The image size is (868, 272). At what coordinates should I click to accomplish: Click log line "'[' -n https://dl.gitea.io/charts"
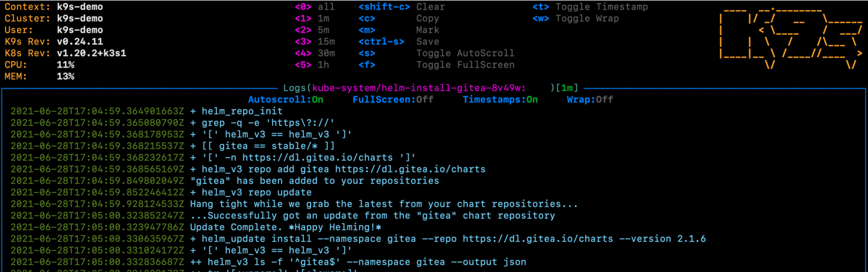[303, 157]
